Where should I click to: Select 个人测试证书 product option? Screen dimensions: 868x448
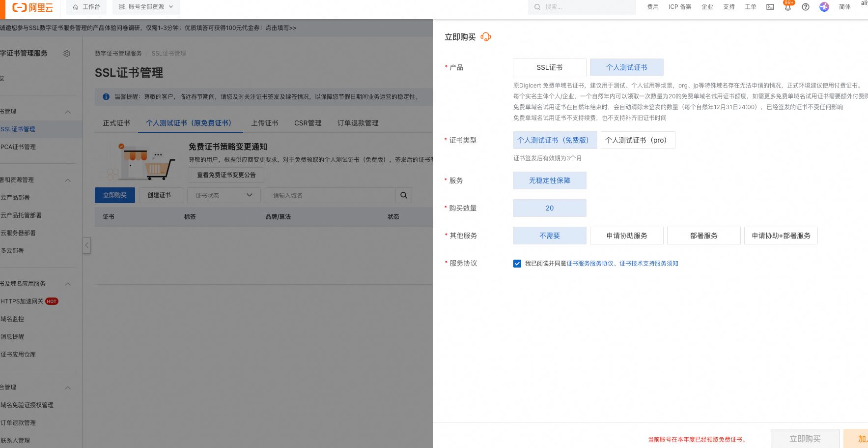[x=627, y=67]
